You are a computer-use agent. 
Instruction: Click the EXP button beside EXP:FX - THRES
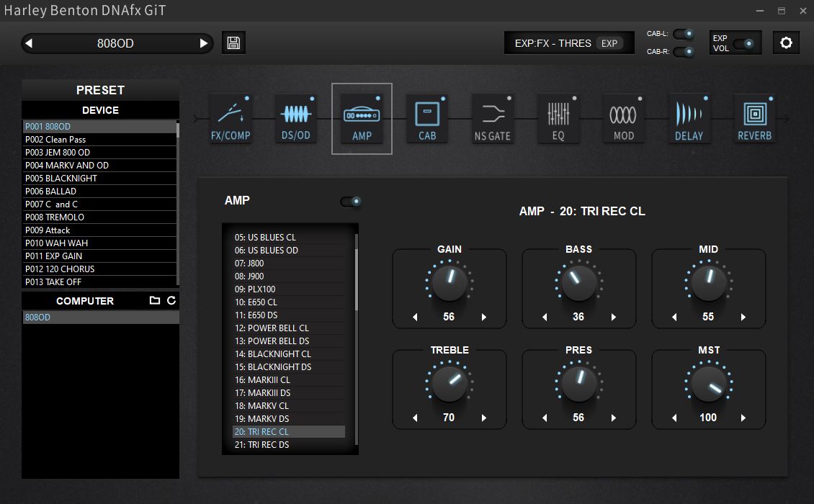(609, 44)
